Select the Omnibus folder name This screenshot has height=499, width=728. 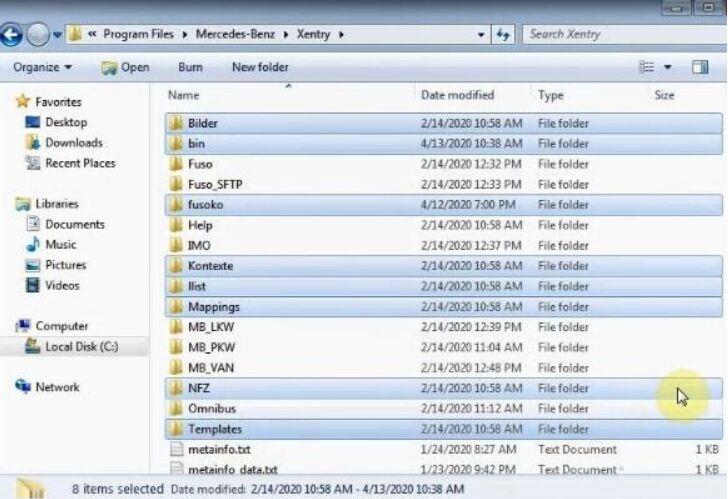[x=212, y=409]
